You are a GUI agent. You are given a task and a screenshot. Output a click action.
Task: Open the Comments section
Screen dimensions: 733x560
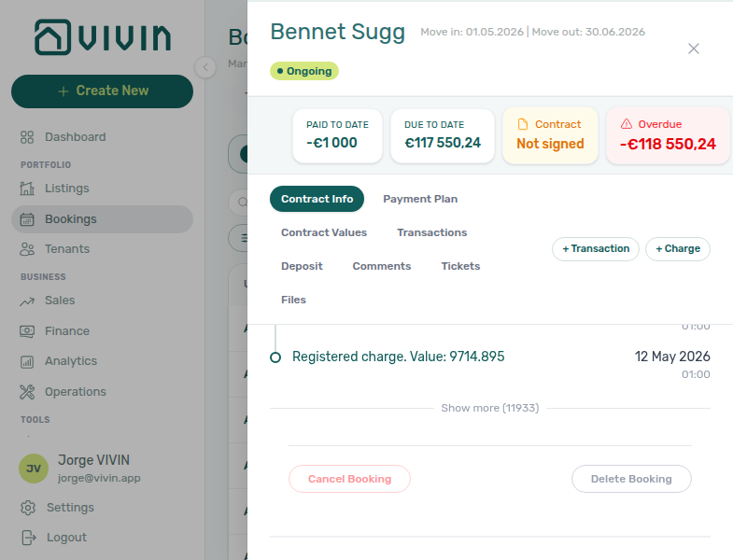[x=382, y=266]
